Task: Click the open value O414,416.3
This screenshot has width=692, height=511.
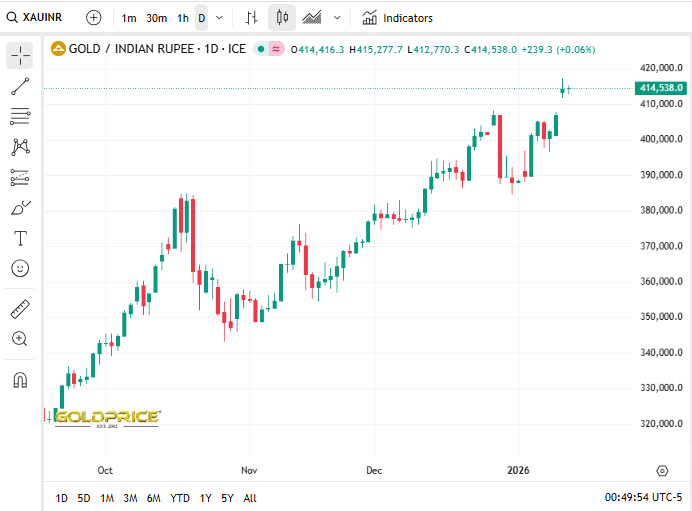Action: click(317, 49)
